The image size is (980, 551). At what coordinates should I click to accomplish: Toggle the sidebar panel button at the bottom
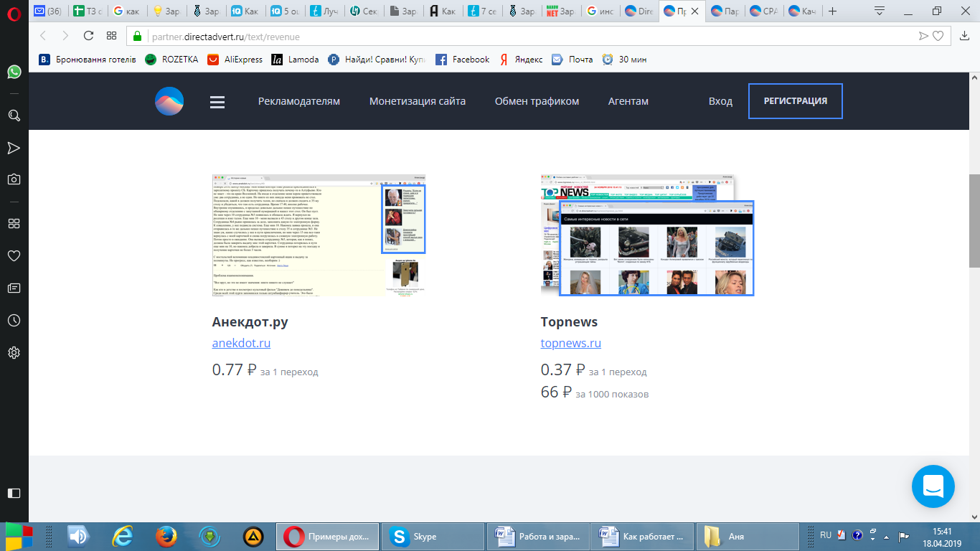14,493
